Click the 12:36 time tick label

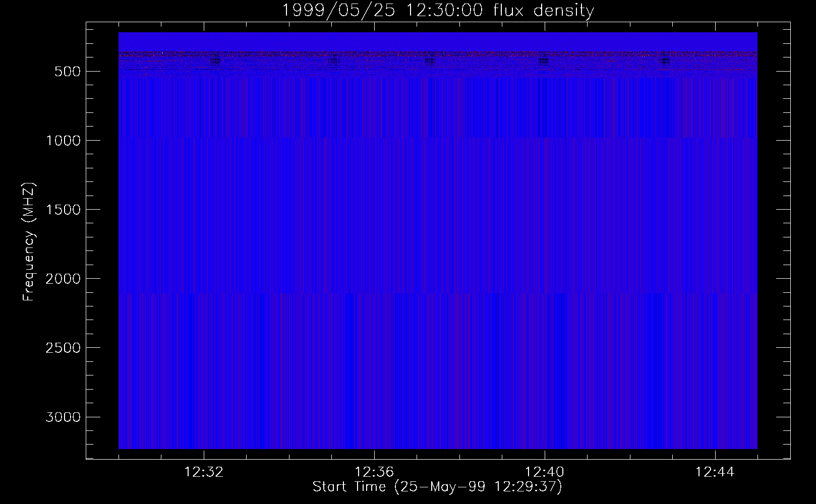(374, 472)
